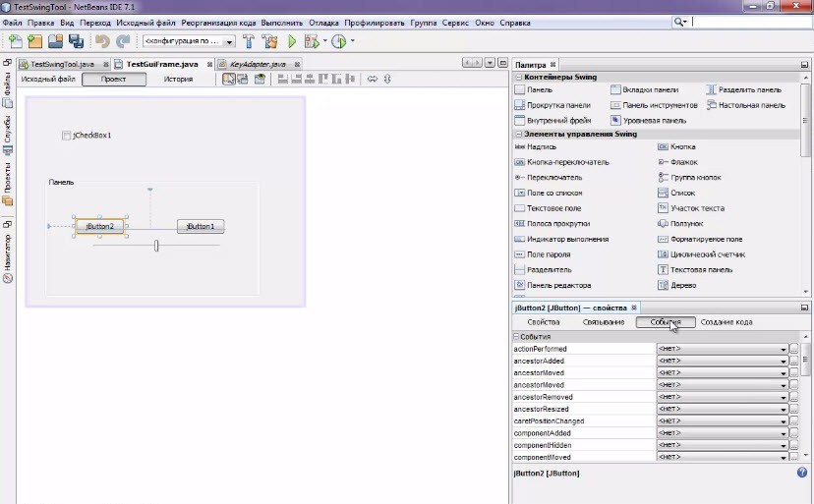Click the New File toolbar icon
814x504 pixels.
pos(15,41)
